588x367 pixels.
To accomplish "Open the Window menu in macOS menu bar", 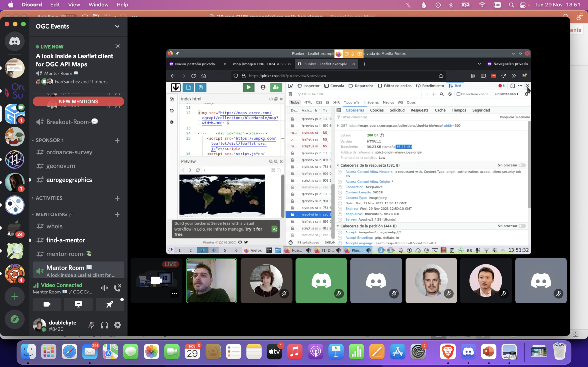I will tap(98, 5).
